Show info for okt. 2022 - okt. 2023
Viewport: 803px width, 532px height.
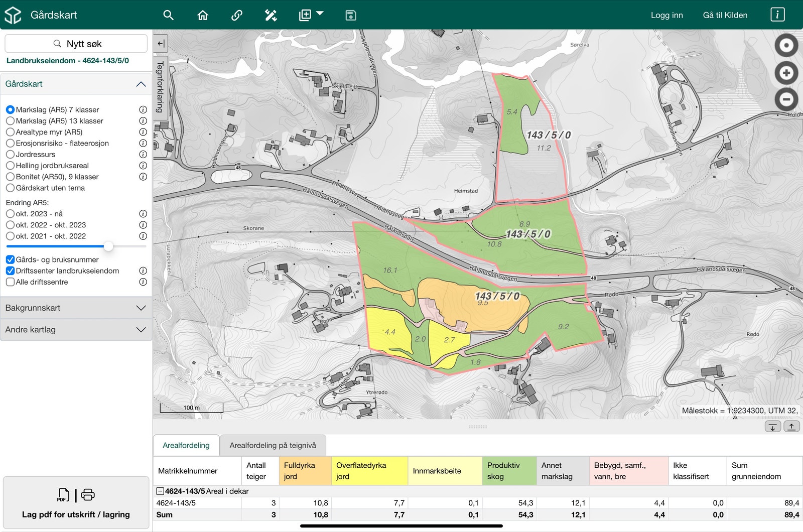[143, 225]
